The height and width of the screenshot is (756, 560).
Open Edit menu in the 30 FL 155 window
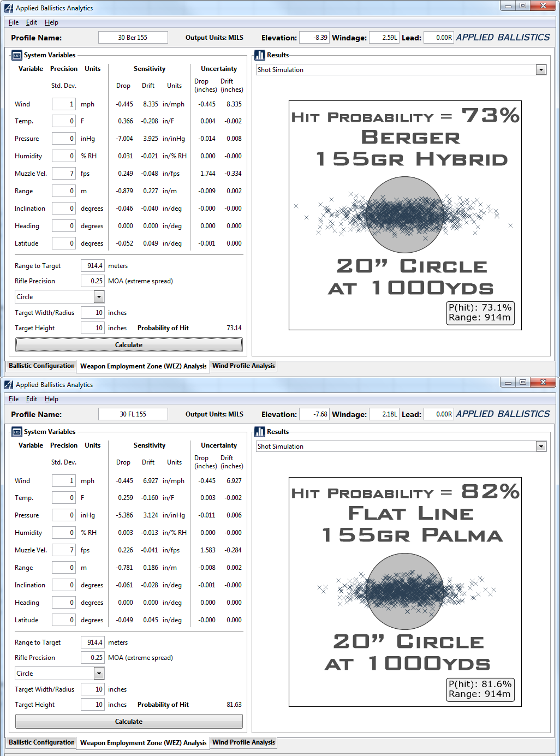32,399
